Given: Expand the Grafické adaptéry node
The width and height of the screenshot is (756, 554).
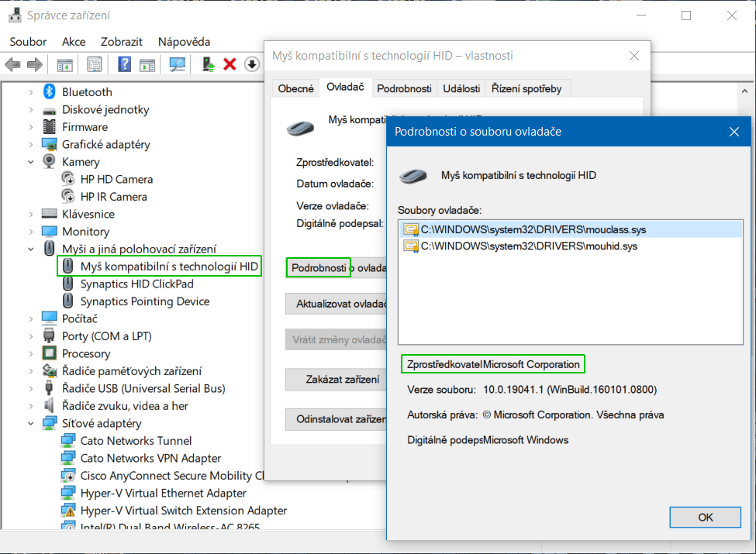Looking at the screenshot, I should point(31,144).
